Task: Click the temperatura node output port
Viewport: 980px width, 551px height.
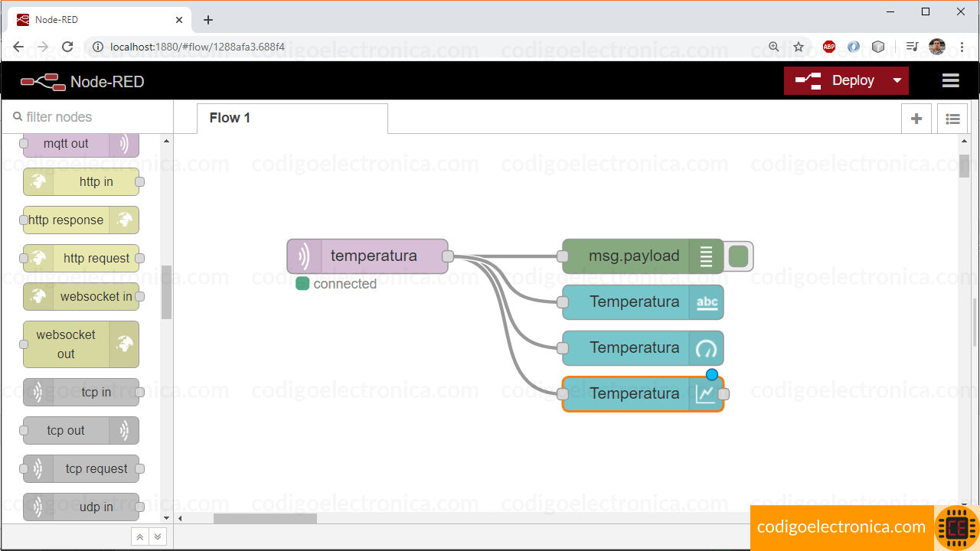Action: (448, 256)
